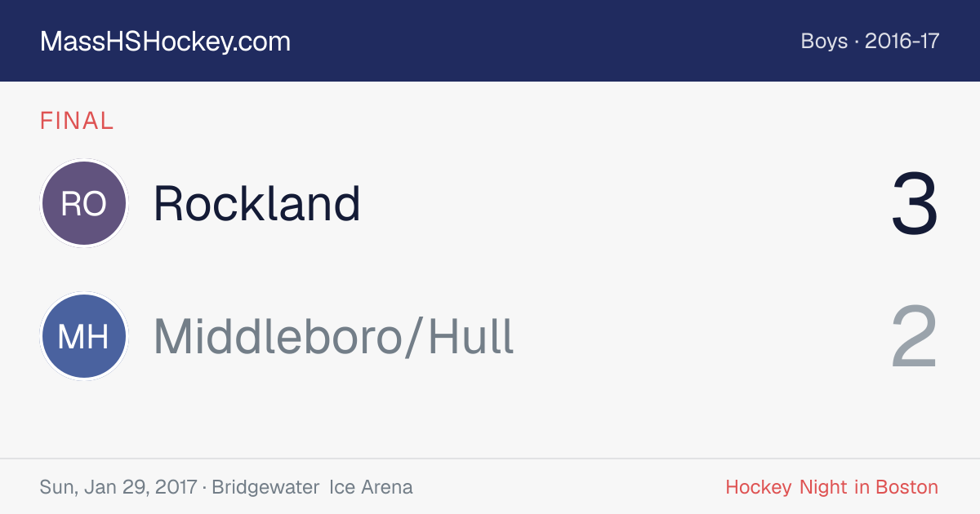The height and width of the screenshot is (514, 980).
Task: Open the MassHSHockey.com site title
Action: click(x=165, y=42)
